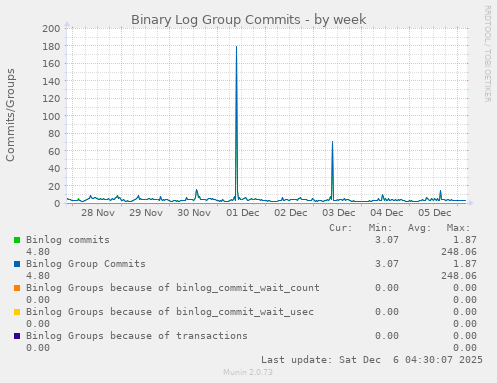The image size is (497, 383).
Task: Click the yellow binlog_commit_wait_usec legend swatch
Action: pos(17,312)
